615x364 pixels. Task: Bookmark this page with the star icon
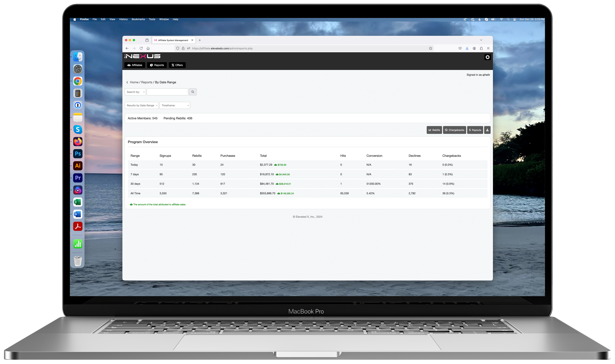click(430, 48)
